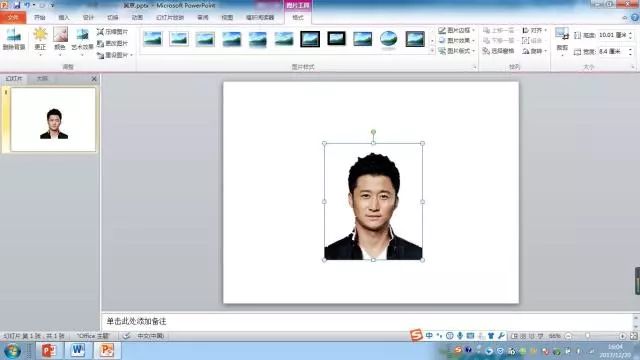Switch to the Animations (动画) tab

tap(137, 18)
